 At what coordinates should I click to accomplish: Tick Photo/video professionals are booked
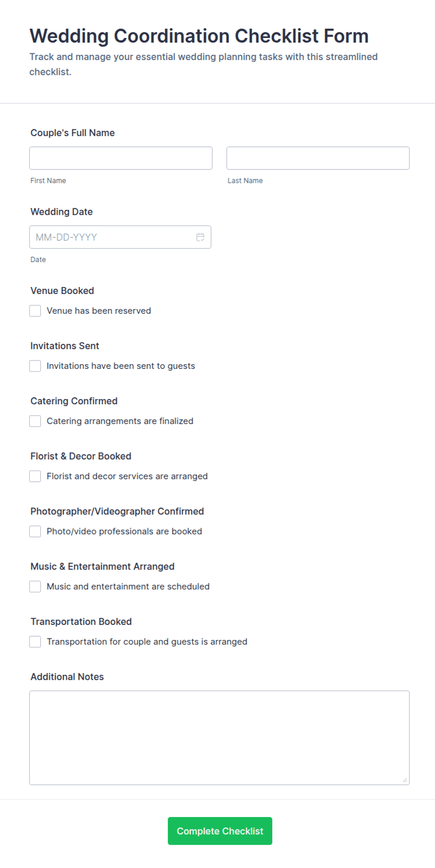pyautogui.click(x=35, y=531)
